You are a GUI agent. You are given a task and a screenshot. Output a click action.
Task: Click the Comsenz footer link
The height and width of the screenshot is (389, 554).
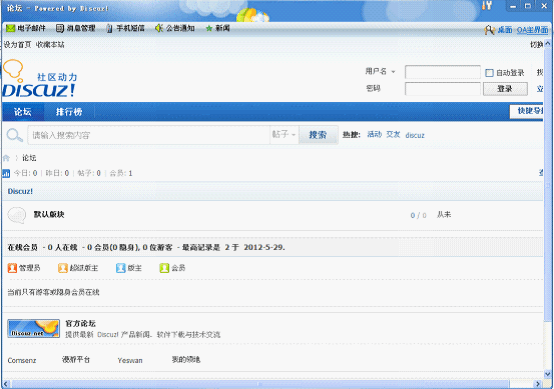pos(22,360)
